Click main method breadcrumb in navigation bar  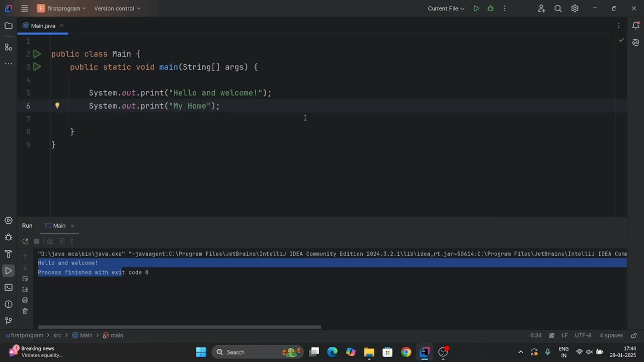click(x=113, y=335)
